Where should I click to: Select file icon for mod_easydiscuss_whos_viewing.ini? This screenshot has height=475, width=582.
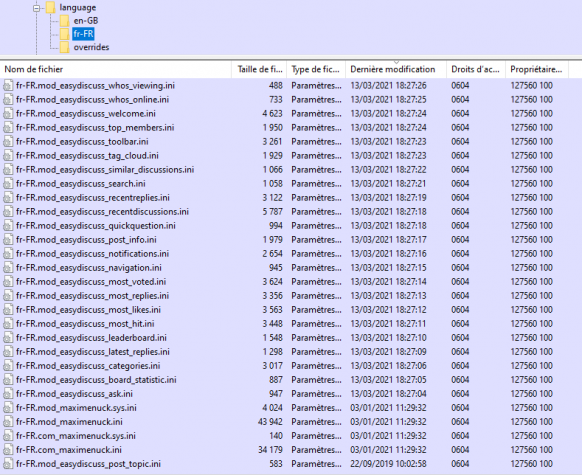8,86
